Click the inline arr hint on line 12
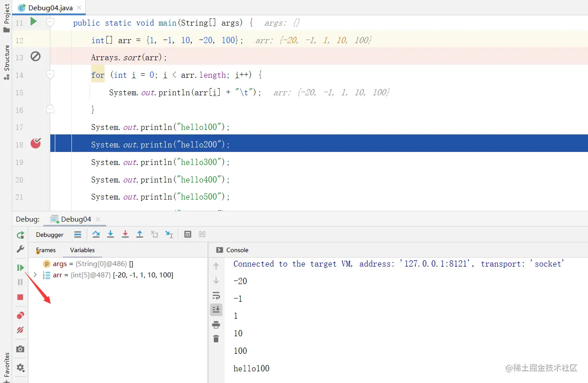588x383 pixels. (314, 40)
